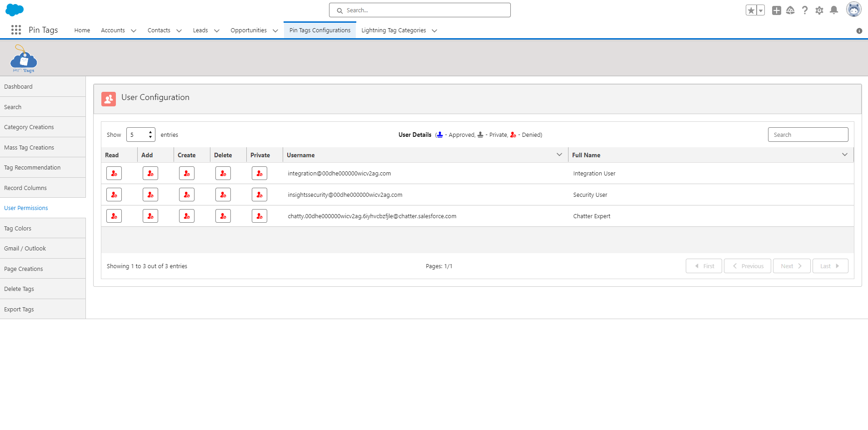Expand the favorites list dropdown arrow
This screenshot has height=430, width=868.
[x=761, y=10]
